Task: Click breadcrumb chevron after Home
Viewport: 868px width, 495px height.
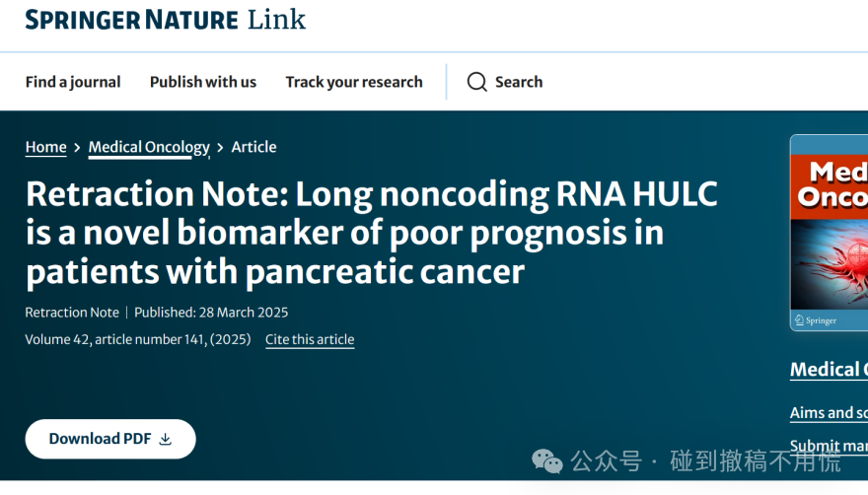Action: tap(77, 147)
